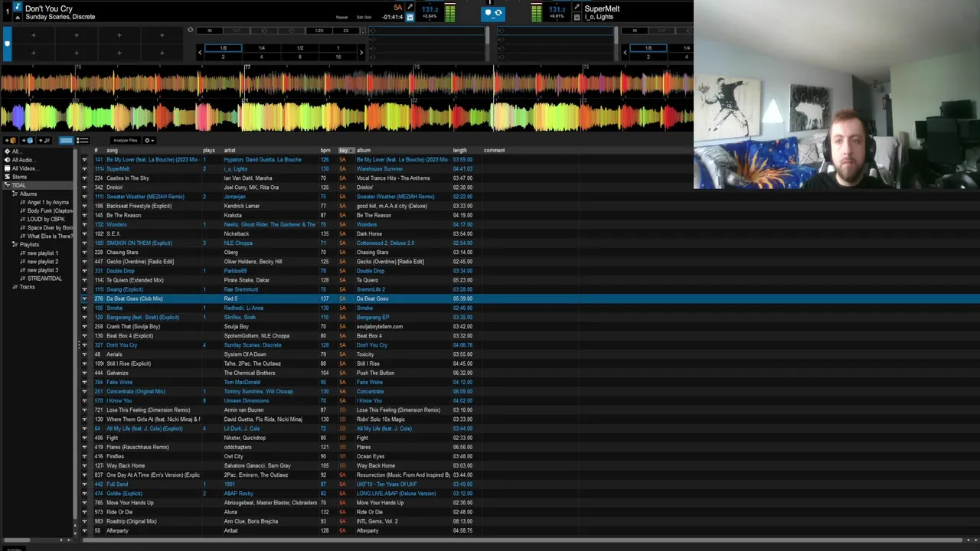Open the STREAMTIDAL playlist

tap(44, 279)
